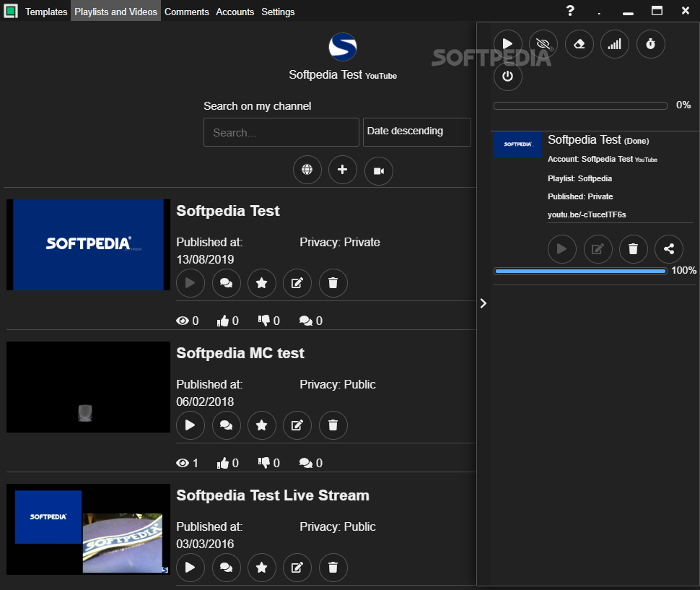Open the Softpedia MC test thumbnail
Viewport: 700px width, 590px height.
[x=88, y=387]
